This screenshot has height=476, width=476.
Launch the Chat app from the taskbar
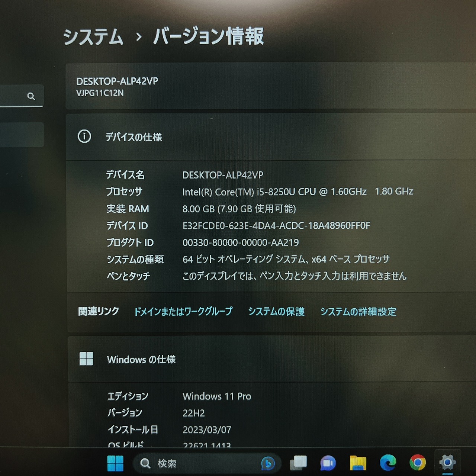point(328,463)
